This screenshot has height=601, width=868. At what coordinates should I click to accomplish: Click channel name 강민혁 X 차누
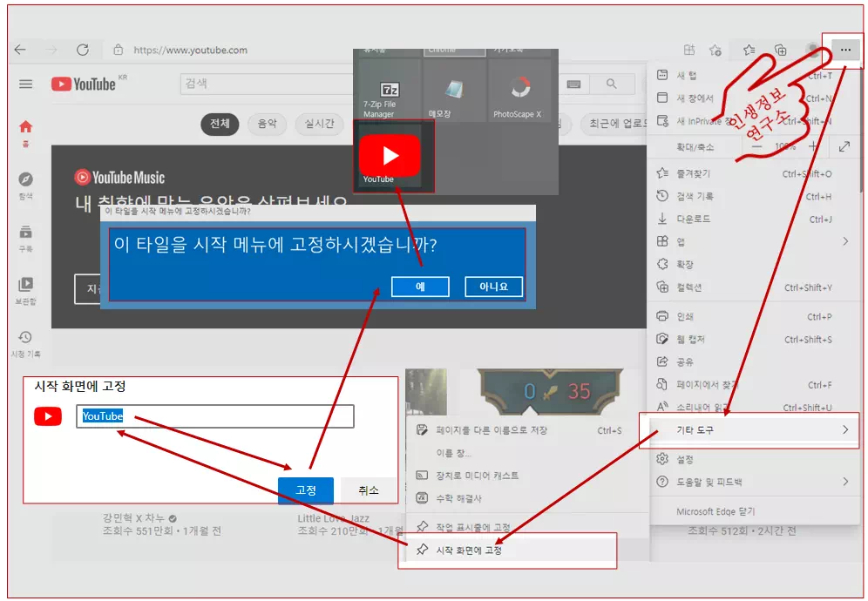(133, 518)
